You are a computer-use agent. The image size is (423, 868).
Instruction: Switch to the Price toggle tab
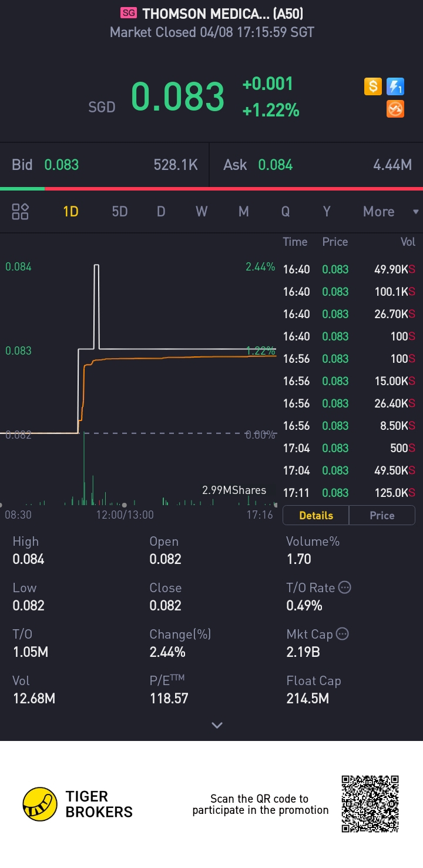pyautogui.click(x=382, y=515)
